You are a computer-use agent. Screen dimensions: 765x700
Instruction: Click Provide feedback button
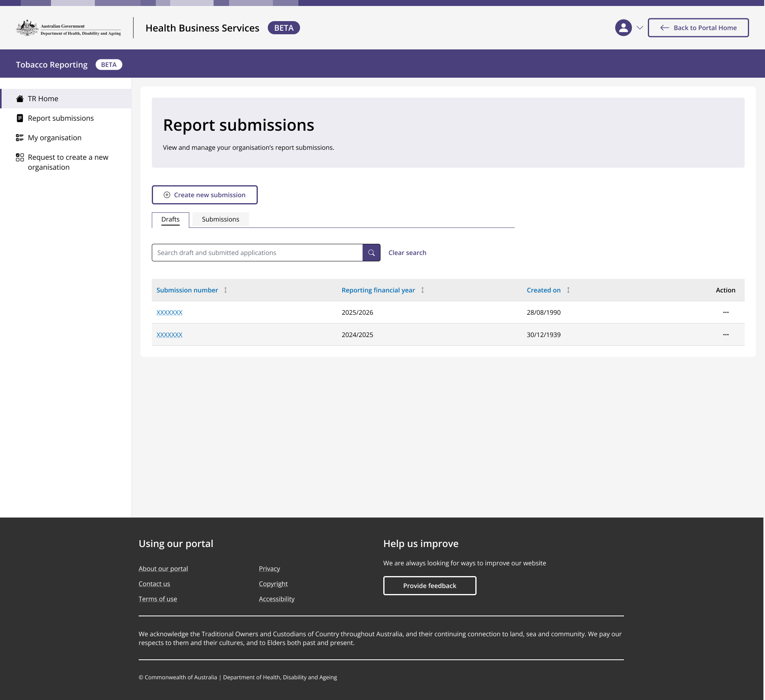(430, 586)
